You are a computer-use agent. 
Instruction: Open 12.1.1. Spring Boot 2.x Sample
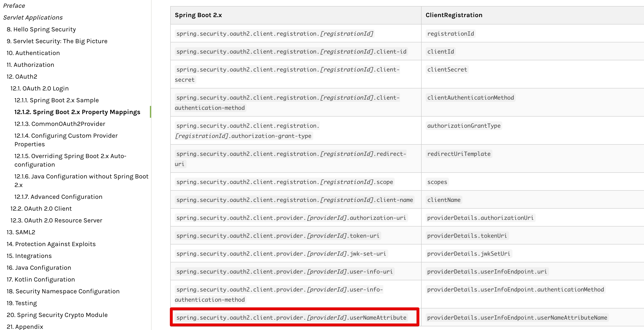[x=56, y=100]
